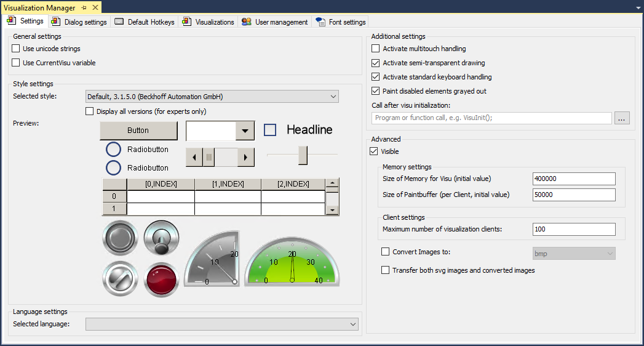Open the preview combo box dropdown arrow

[245, 131]
